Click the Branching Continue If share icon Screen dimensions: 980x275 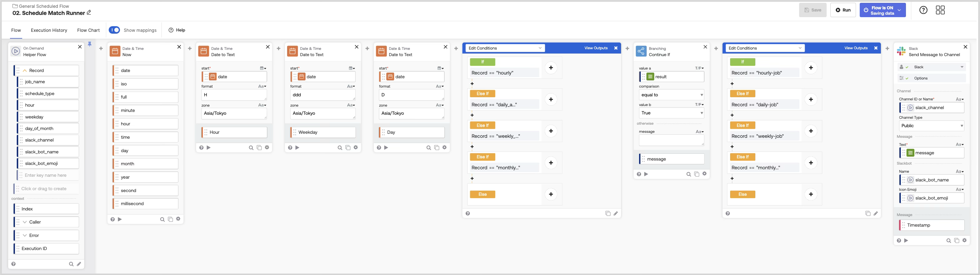click(x=641, y=51)
